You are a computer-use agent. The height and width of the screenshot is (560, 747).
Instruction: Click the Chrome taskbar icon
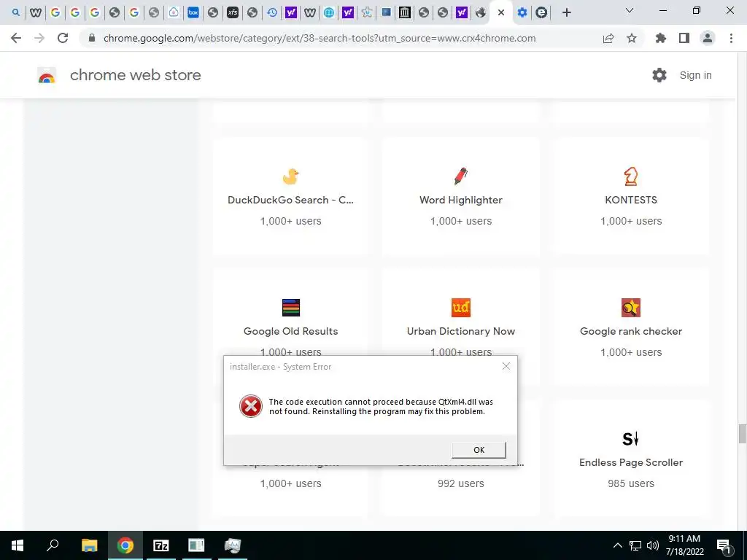125,545
